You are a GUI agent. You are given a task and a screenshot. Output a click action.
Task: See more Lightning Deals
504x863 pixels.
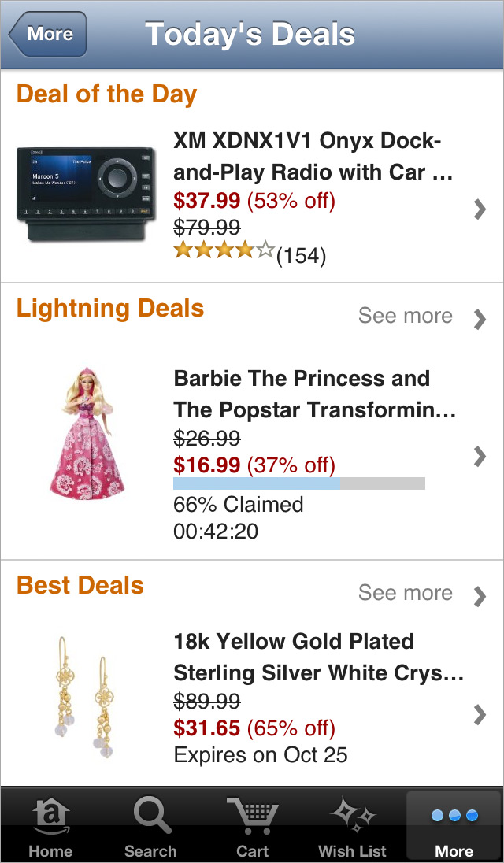pyautogui.click(x=405, y=316)
